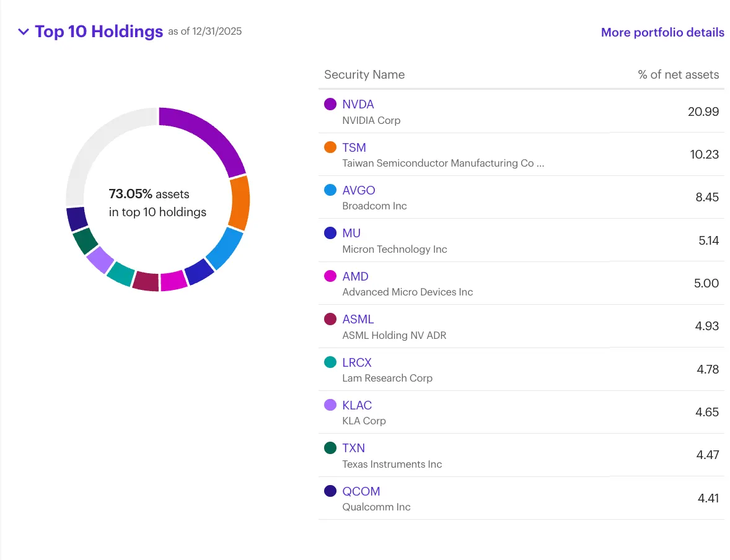Click the Top 10 Holdings heading

coord(99,32)
